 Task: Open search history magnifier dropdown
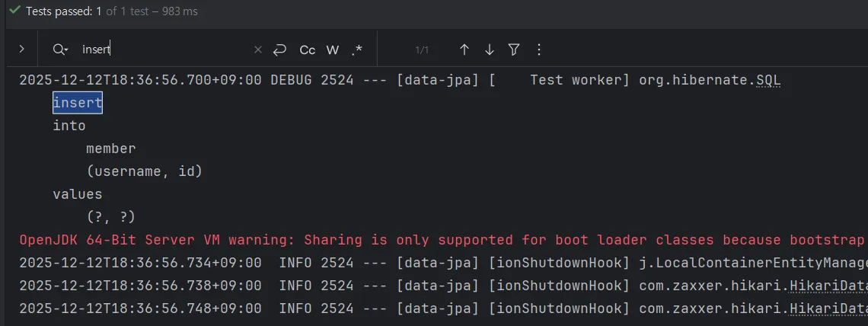60,50
